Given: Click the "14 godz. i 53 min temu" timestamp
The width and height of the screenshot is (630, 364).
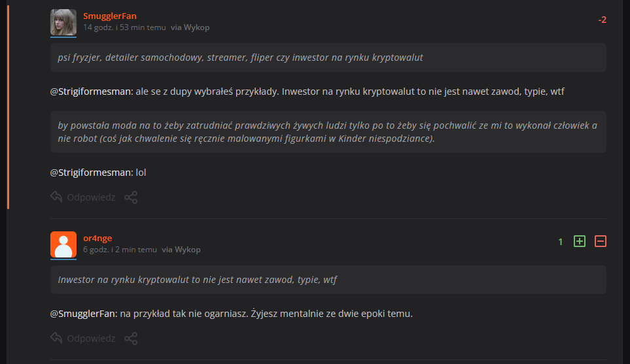Looking at the screenshot, I should click(124, 28).
